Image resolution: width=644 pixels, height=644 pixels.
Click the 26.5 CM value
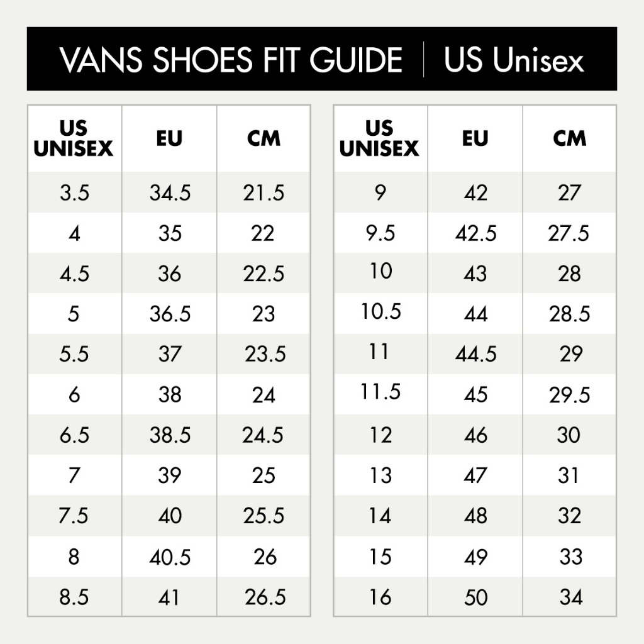click(x=265, y=597)
